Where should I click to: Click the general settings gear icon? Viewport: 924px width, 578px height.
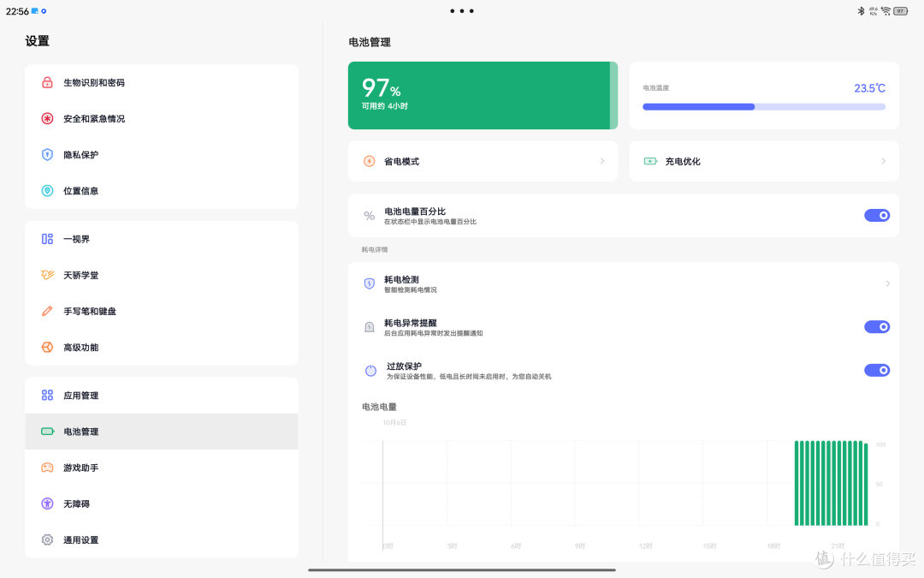click(x=47, y=539)
